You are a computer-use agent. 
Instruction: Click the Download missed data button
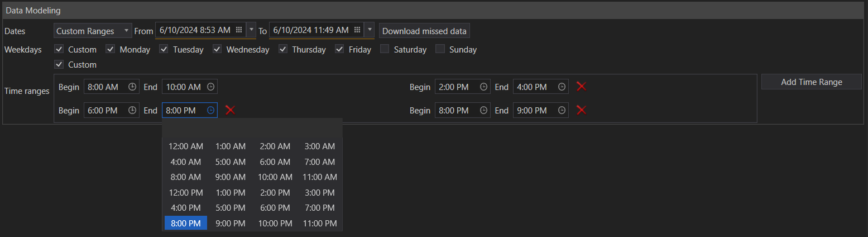(424, 31)
